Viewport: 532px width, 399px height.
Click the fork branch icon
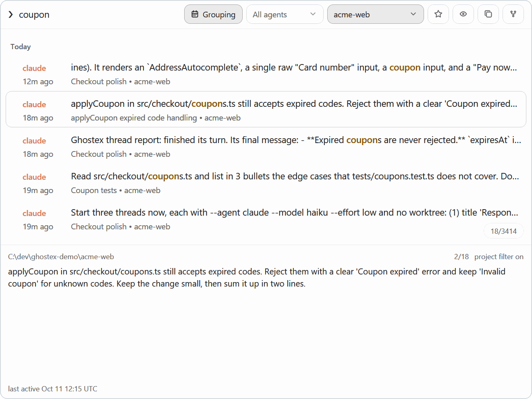pos(513,14)
